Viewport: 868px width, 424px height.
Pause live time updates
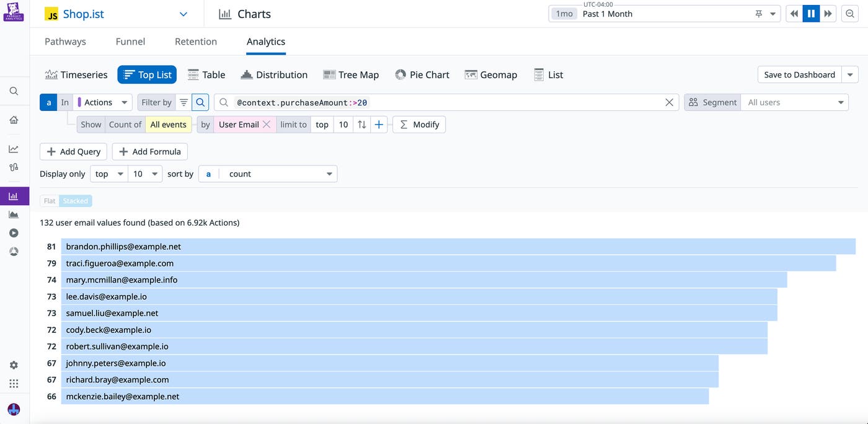click(811, 14)
